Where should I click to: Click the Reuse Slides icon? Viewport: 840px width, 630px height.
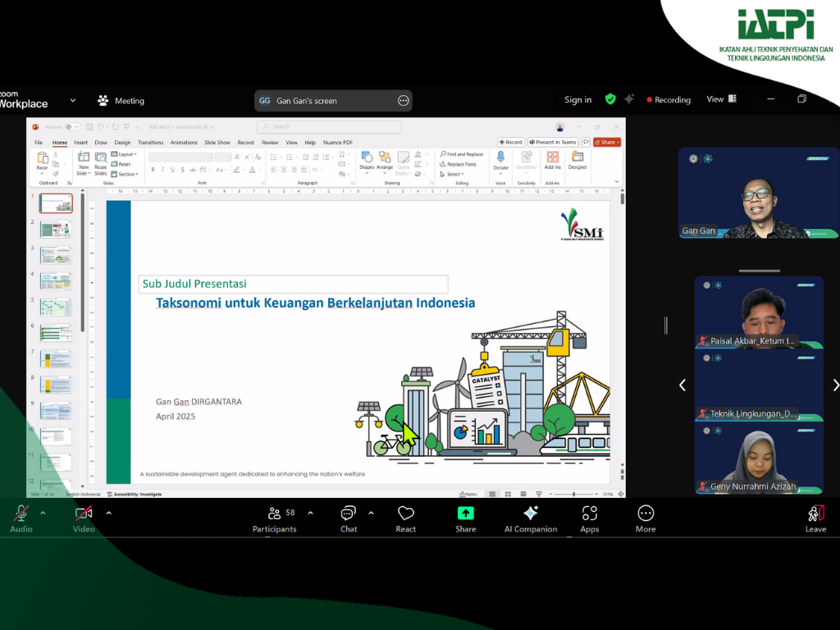(x=101, y=157)
